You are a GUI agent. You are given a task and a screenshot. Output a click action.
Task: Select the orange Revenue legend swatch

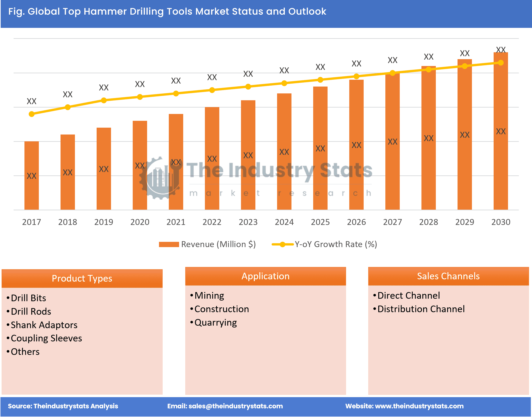169,244
